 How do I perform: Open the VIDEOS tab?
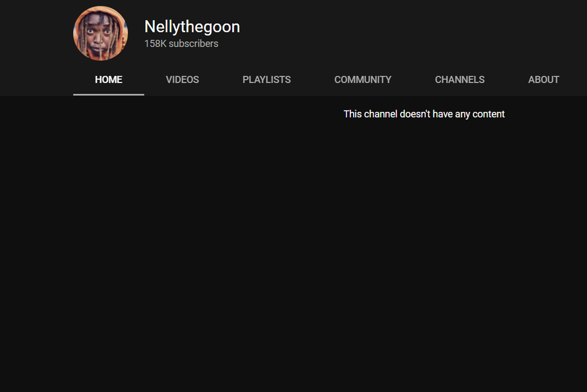pyautogui.click(x=182, y=80)
